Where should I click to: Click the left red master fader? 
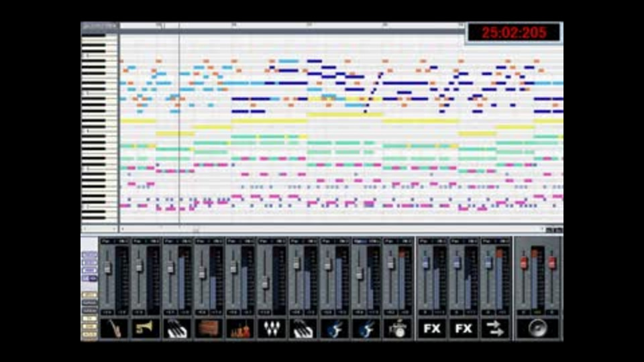[524, 263]
